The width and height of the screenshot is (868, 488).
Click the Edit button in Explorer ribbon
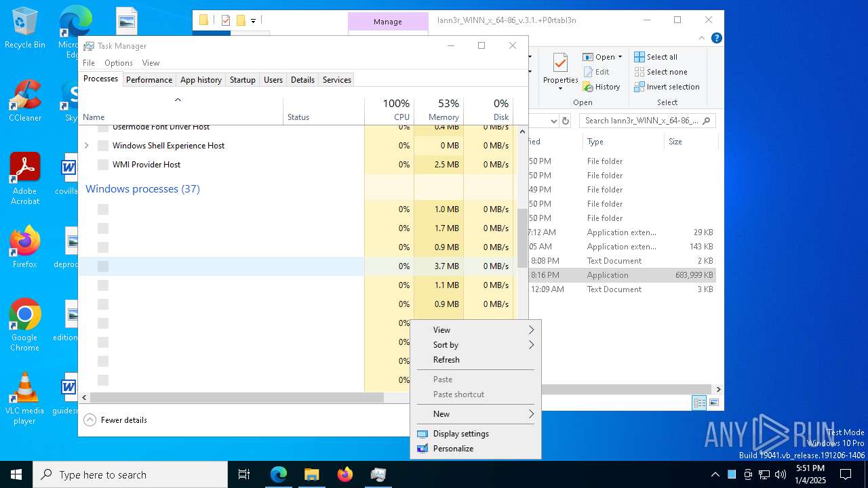(x=596, y=72)
